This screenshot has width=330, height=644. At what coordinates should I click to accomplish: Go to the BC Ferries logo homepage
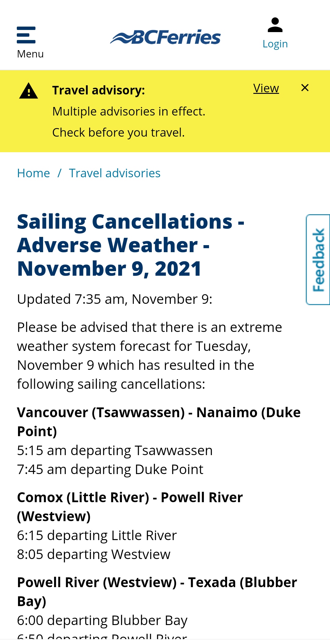coord(165,37)
